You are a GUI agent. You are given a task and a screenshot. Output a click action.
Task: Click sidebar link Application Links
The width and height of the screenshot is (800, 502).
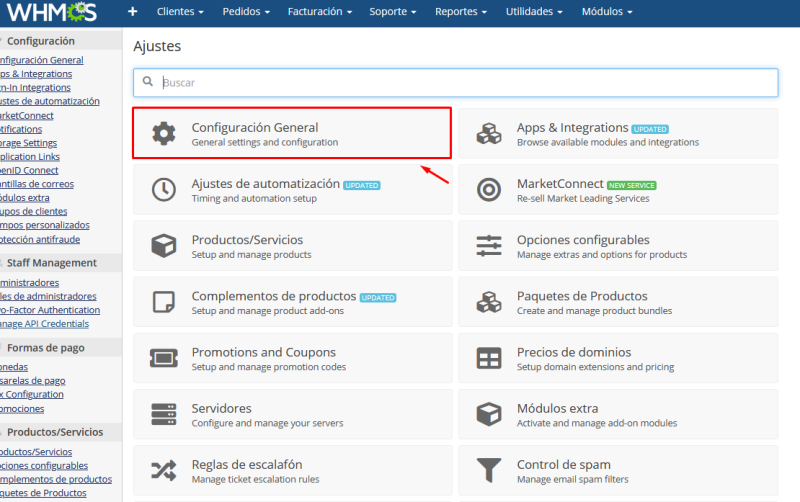tap(30, 157)
